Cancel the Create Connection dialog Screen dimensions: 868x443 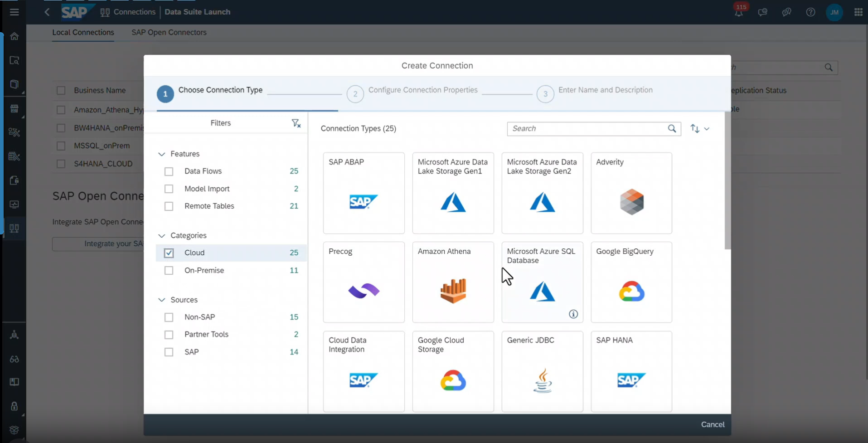pyautogui.click(x=712, y=424)
